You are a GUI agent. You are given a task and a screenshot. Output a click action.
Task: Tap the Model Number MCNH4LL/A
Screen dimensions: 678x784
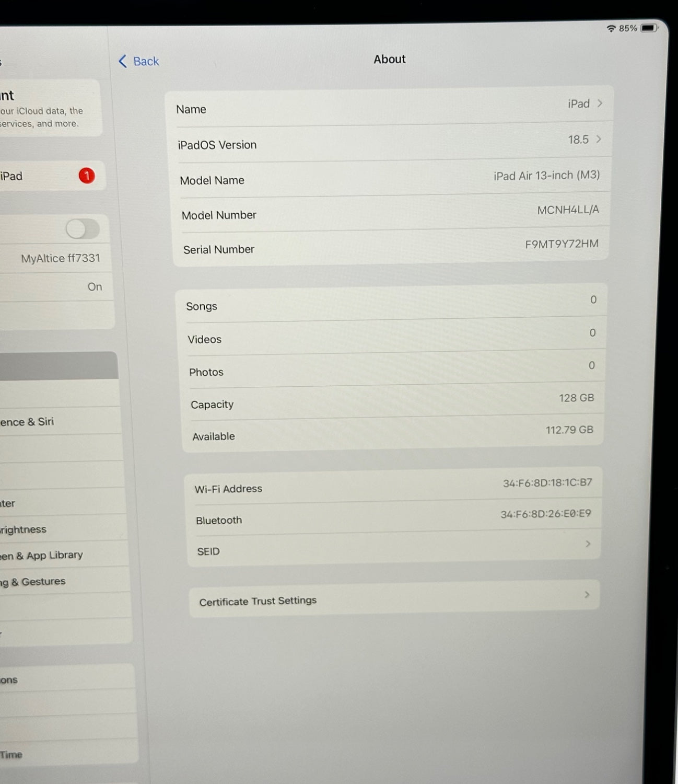pyautogui.click(x=568, y=210)
